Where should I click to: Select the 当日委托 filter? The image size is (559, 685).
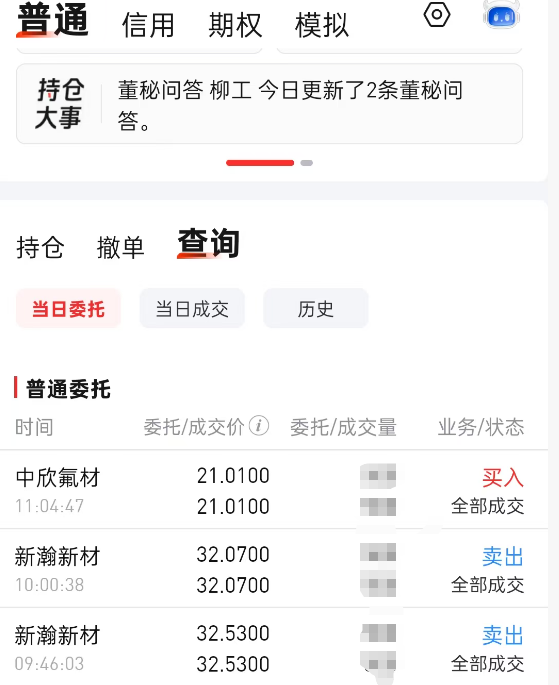click(69, 308)
